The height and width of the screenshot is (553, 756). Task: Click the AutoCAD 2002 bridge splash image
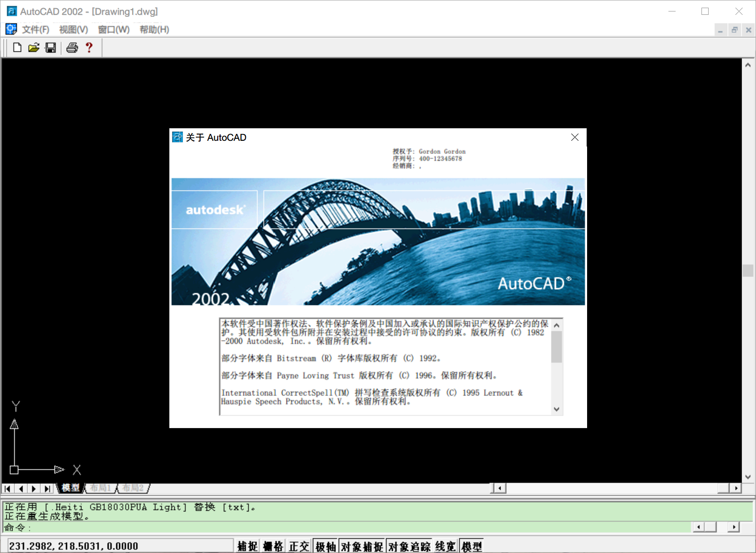pyautogui.click(x=378, y=242)
